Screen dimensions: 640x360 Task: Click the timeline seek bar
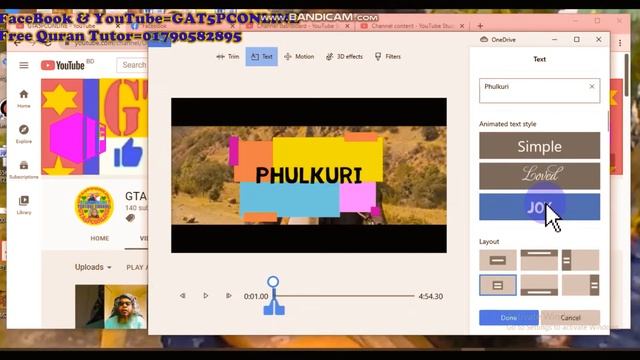pyautogui.click(x=345, y=296)
